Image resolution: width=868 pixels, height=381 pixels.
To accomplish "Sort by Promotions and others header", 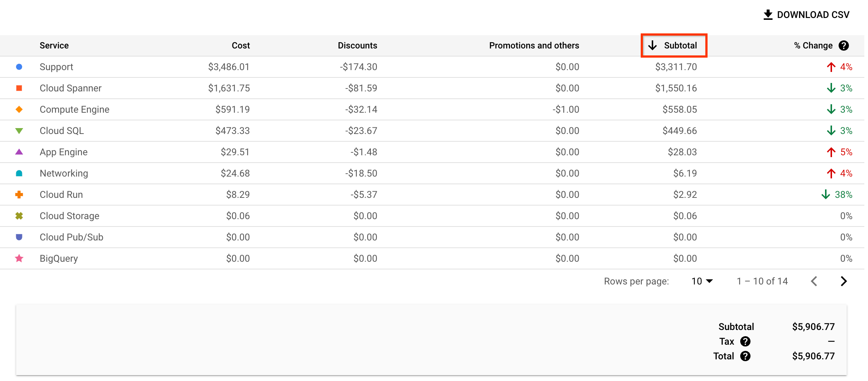I will (534, 46).
